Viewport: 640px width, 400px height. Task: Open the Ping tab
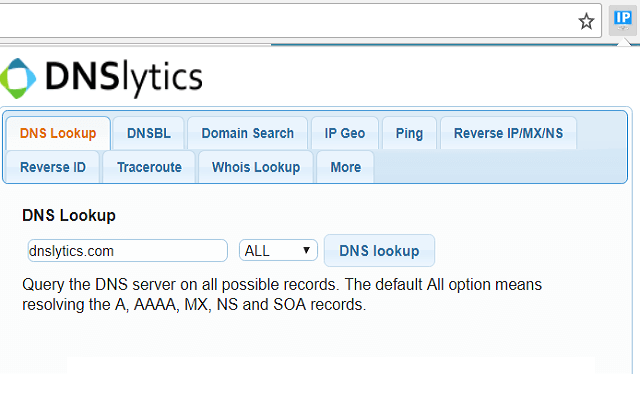[x=409, y=133]
